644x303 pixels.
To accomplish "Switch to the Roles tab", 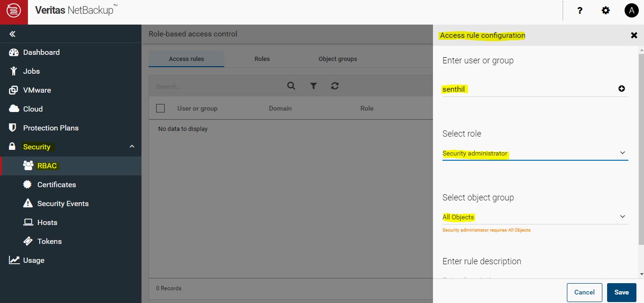I will coord(262,58).
